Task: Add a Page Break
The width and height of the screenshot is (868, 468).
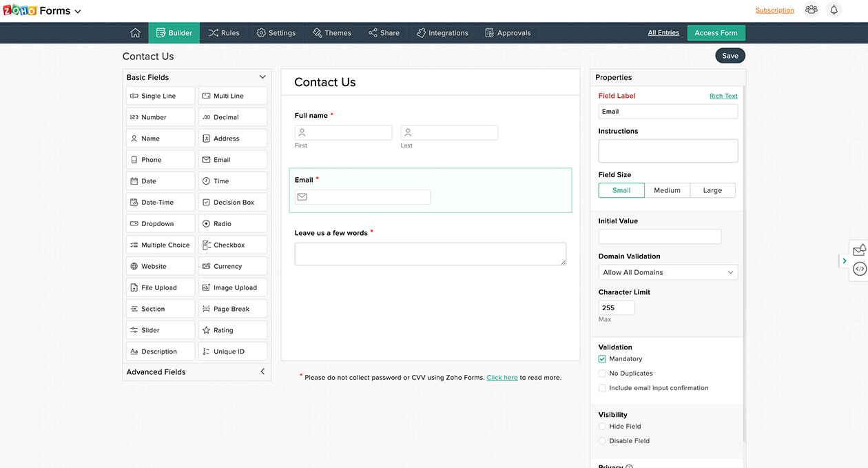Action: [233, 309]
